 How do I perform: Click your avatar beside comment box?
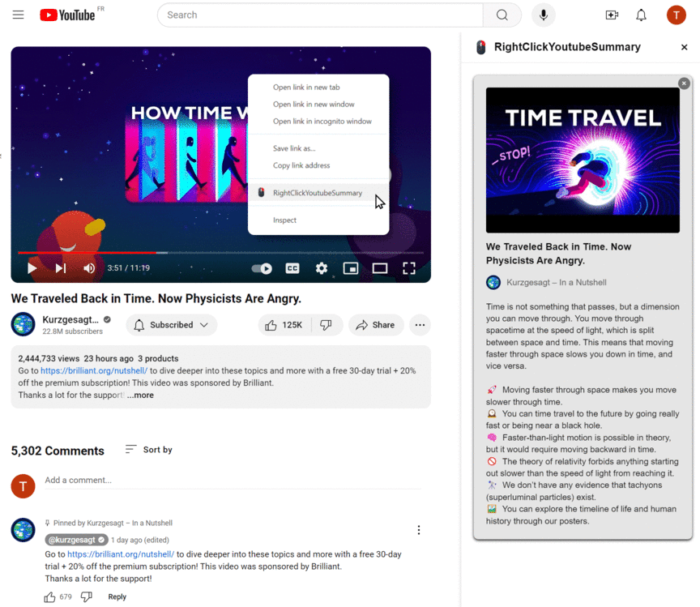pyautogui.click(x=23, y=486)
